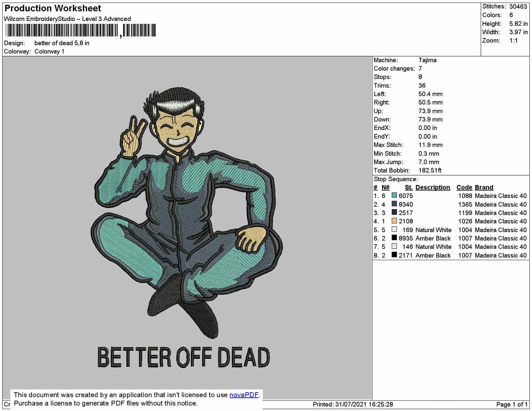Click the 146 Natural White swatch
The image size is (532, 411).
pyautogui.click(x=394, y=247)
